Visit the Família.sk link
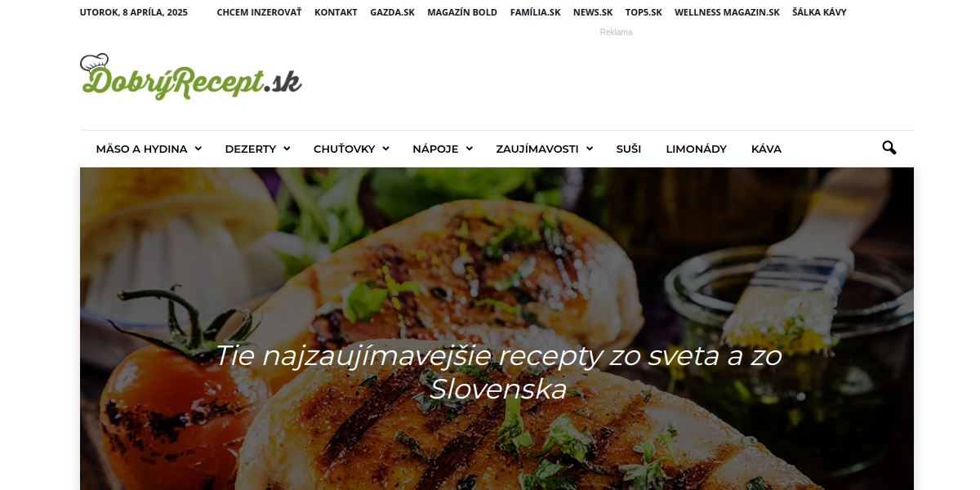Viewport: 980px width, 490px height. pos(535,12)
